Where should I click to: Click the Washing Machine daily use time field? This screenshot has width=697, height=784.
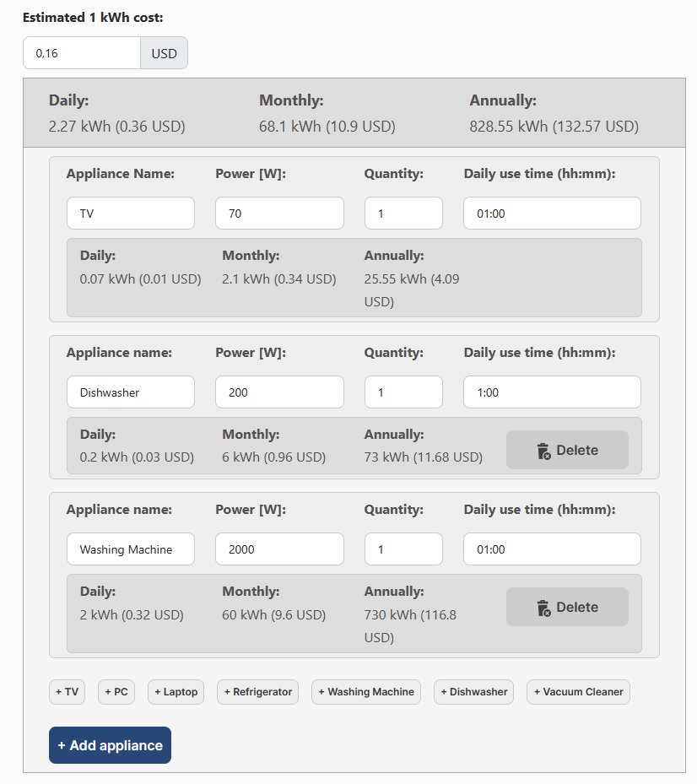pyautogui.click(x=552, y=549)
